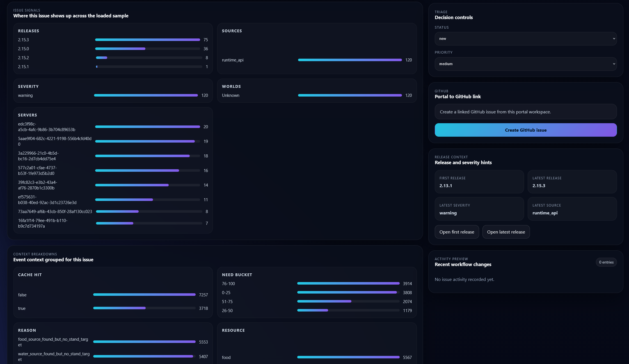Open first release via its button
This screenshot has width=629, height=364.
[x=457, y=232]
